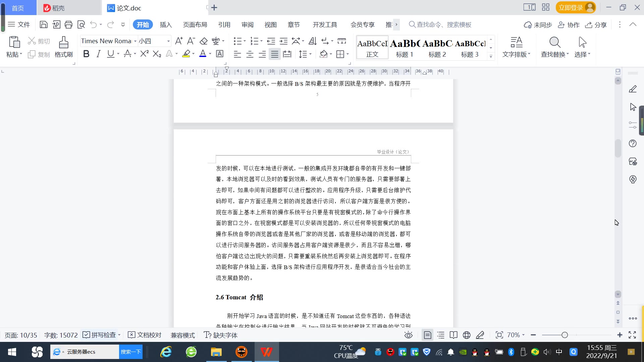Screen dimensions: 644x362
Task: Open help question mark in sidebar
Action: coord(633,143)
